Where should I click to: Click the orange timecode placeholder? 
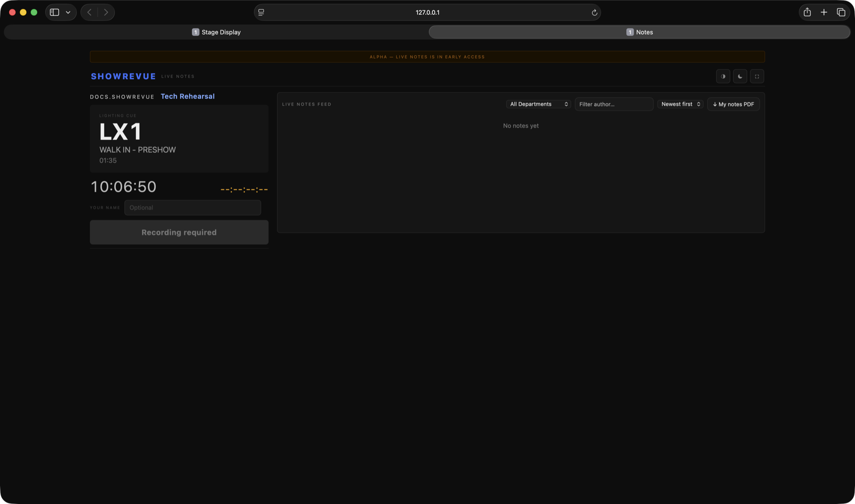(244, 189)
